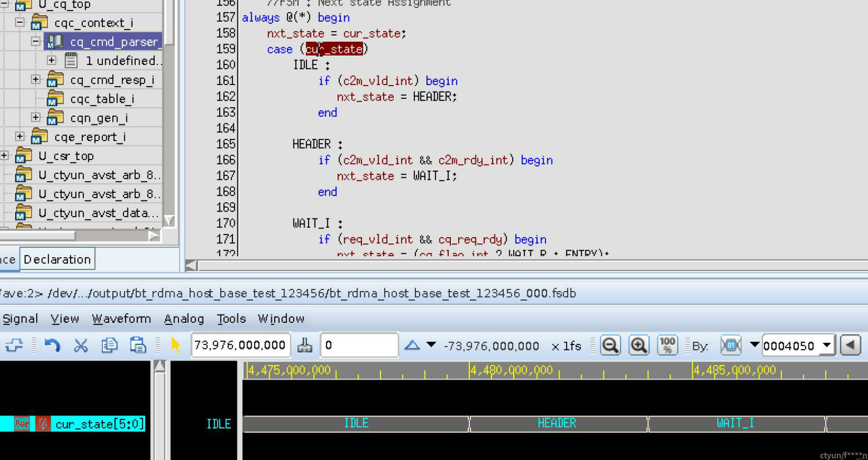
Task: Open the 0004050 value combo box
Action: (827, 346)
